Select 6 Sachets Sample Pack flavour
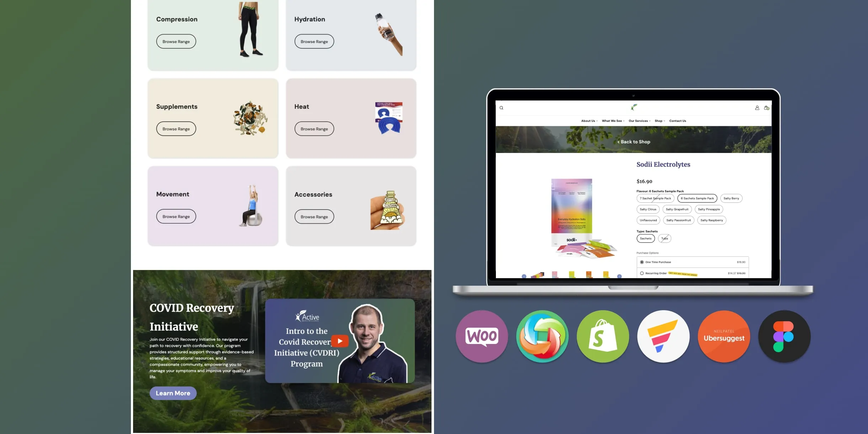This screenshot has width=868, height=434. click(697, 198)
